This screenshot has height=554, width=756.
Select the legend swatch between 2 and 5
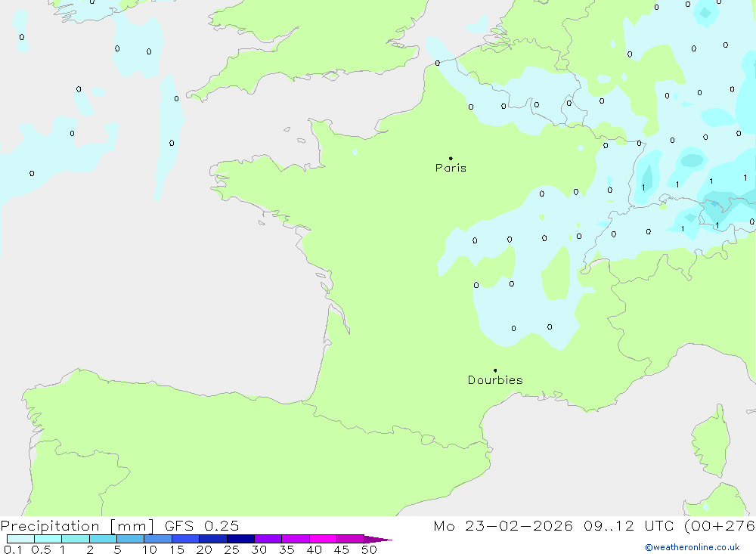click(103, 539)
